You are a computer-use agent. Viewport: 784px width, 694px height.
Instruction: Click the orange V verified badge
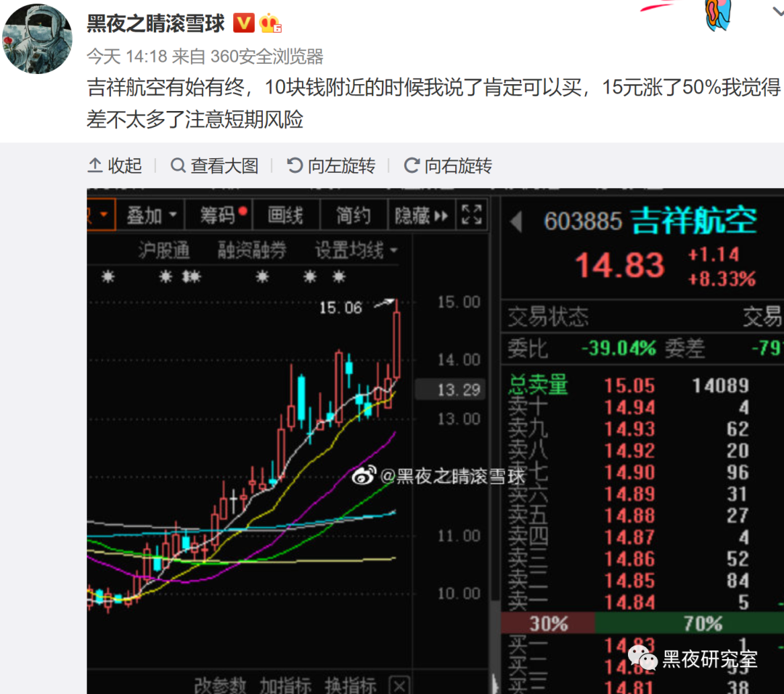[244, 23]
